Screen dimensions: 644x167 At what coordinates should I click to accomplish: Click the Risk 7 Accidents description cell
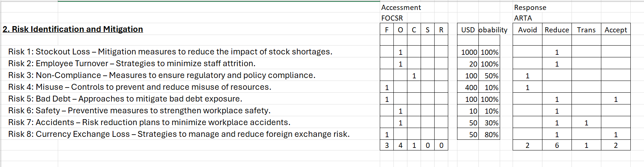pos(149,122)
